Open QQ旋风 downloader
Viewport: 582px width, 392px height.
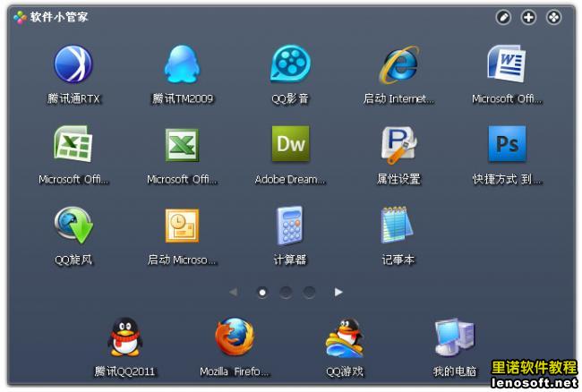click(x=73, y=225)
